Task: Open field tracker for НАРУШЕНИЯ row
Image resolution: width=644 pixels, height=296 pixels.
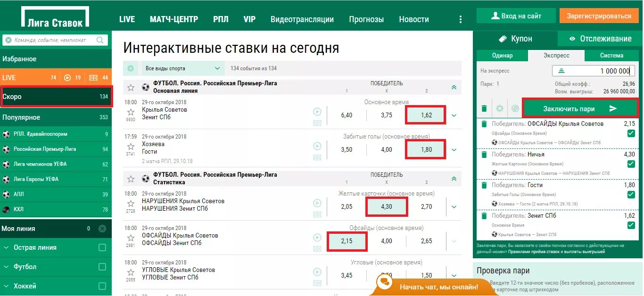Action: pos(317,214)
